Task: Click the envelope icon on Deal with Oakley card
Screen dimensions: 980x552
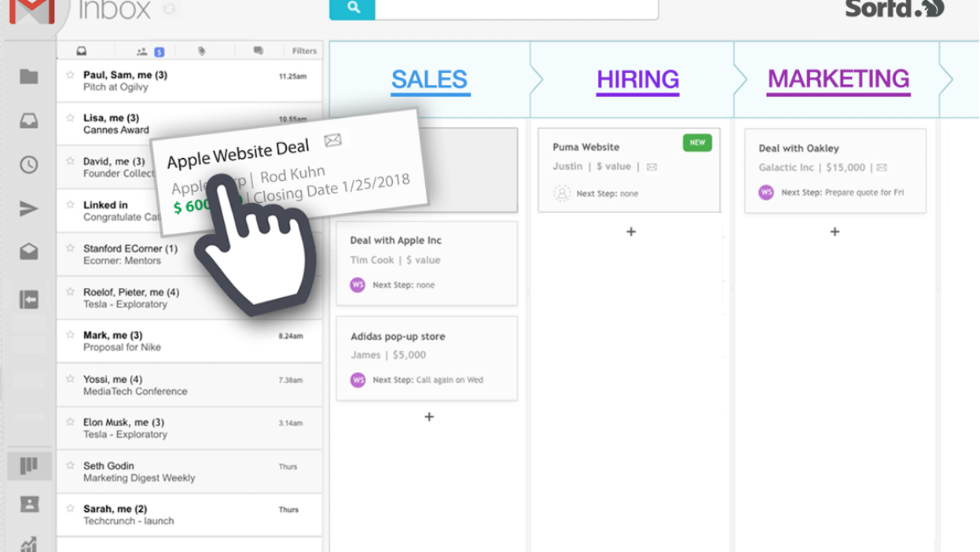Action: click(882, 167)
